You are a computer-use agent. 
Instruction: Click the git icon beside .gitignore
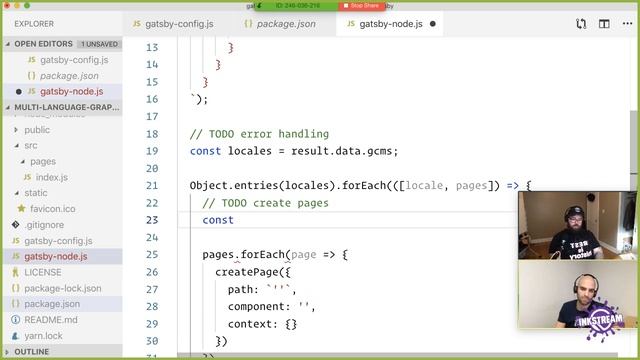(16, 224)
